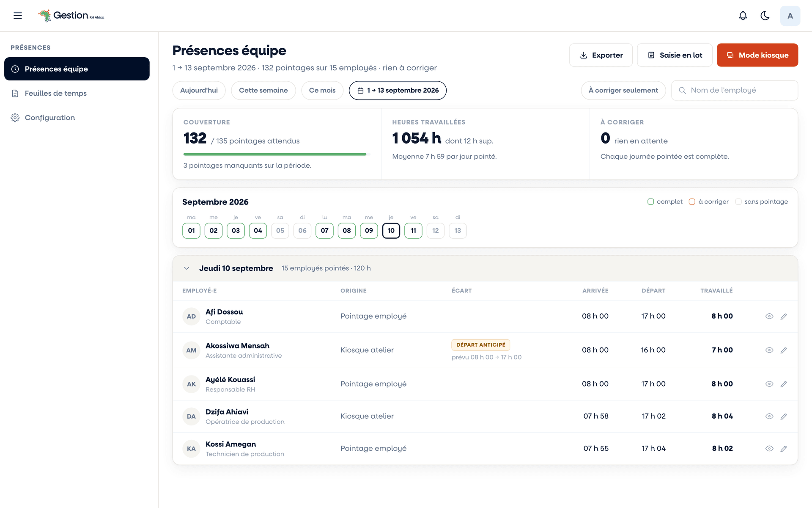Select day 11 in the calendar
This screenshot has height=508, width=812.
[x=413, y=231]
